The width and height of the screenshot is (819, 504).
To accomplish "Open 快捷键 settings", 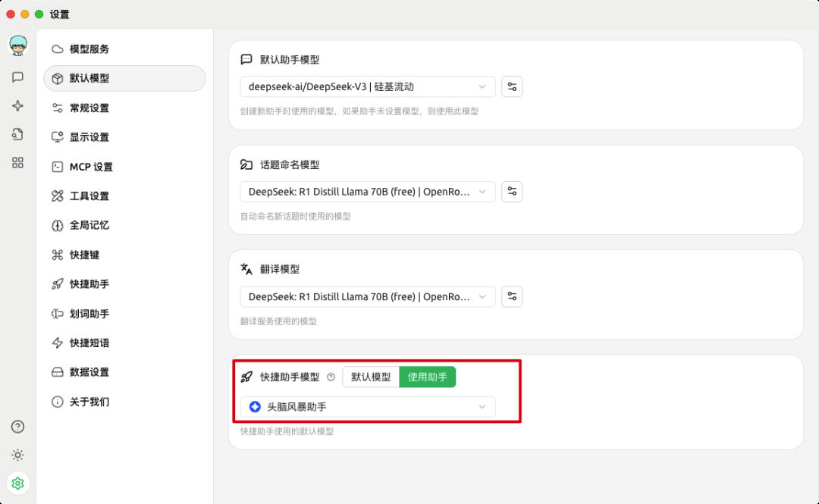I will coord(125,255).
